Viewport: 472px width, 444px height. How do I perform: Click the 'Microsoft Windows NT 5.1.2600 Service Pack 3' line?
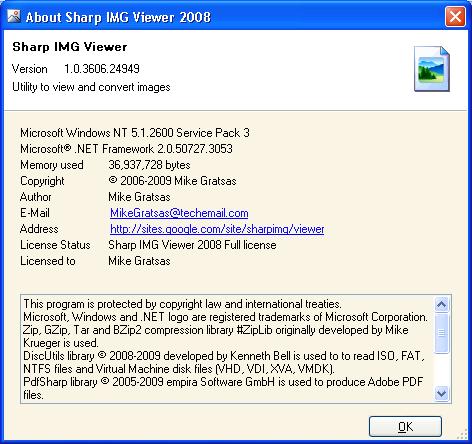(135, 133)
